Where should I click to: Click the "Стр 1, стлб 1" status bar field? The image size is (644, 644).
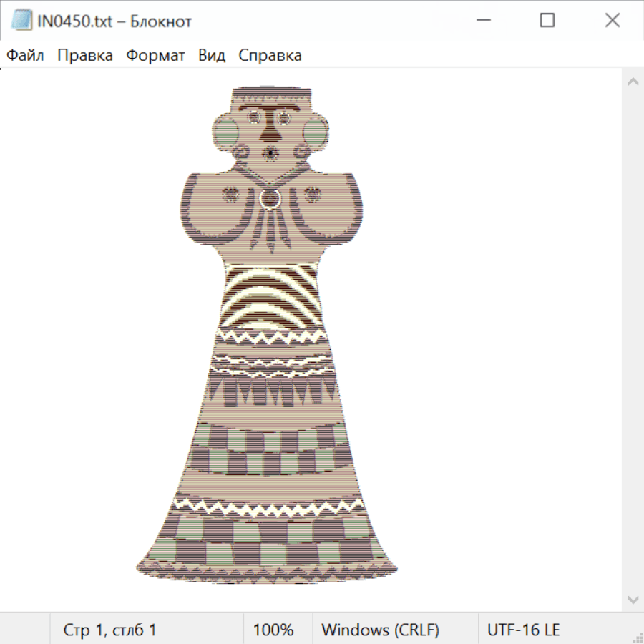tap(109, 630)
